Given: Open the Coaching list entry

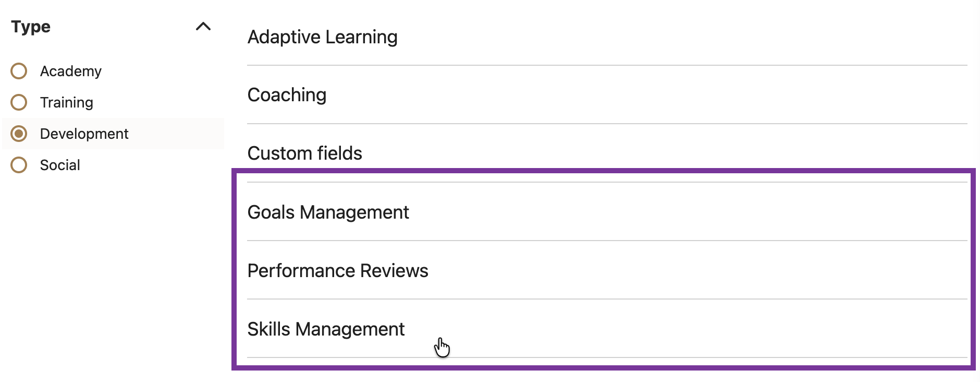Looking at the screenshot, I should 287,95.
